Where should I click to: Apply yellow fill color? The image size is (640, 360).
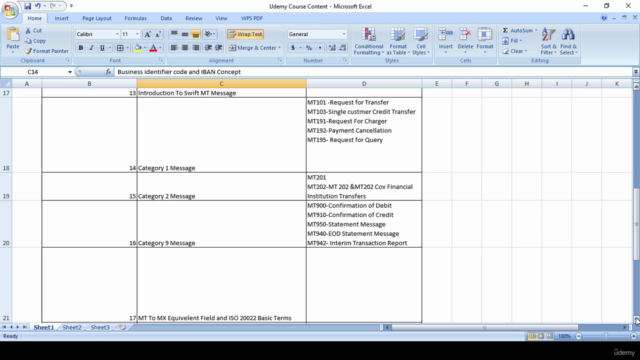[x=138, y=48]
